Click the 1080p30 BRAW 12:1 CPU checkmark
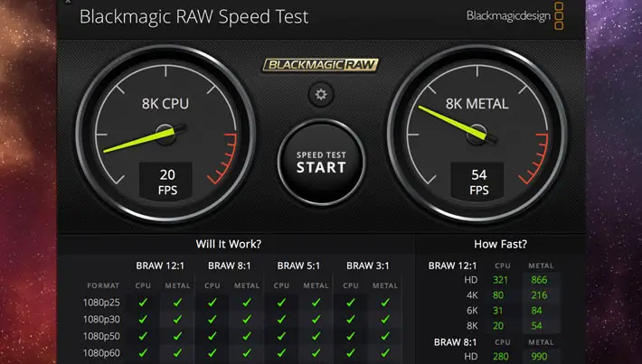Image resolution: width=642 pixels, height=364 pixels. [x=143, y=319]
